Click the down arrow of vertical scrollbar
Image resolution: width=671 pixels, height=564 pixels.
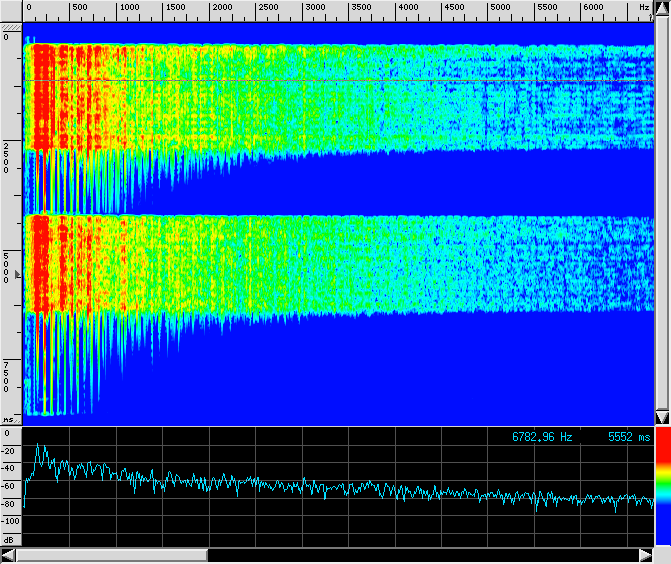point(661,416)
